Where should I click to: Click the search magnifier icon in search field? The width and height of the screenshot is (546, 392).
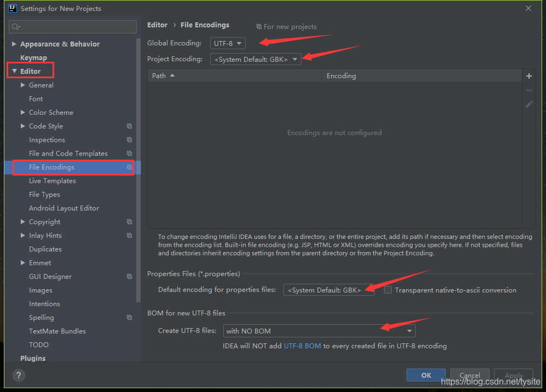point(16,27)
